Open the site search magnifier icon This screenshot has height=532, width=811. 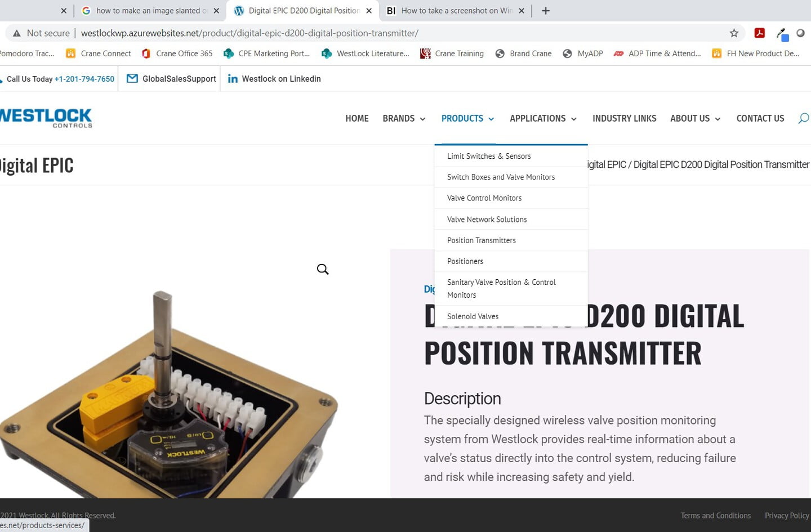pyautogui.click(x=803, y=118)
